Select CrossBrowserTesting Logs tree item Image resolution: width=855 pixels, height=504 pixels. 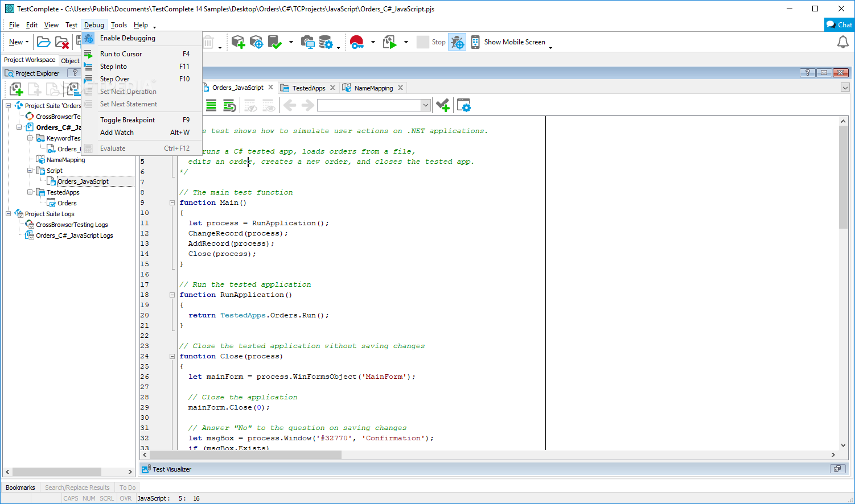(72, 225)
